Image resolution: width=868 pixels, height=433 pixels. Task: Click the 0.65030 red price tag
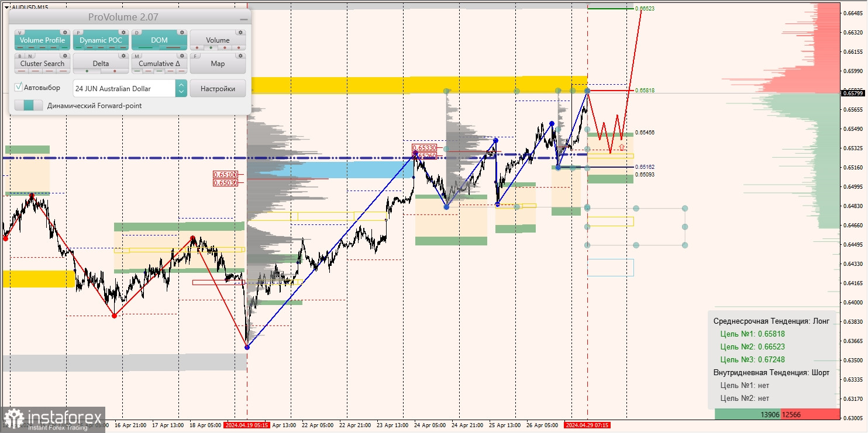pos(225,183)
